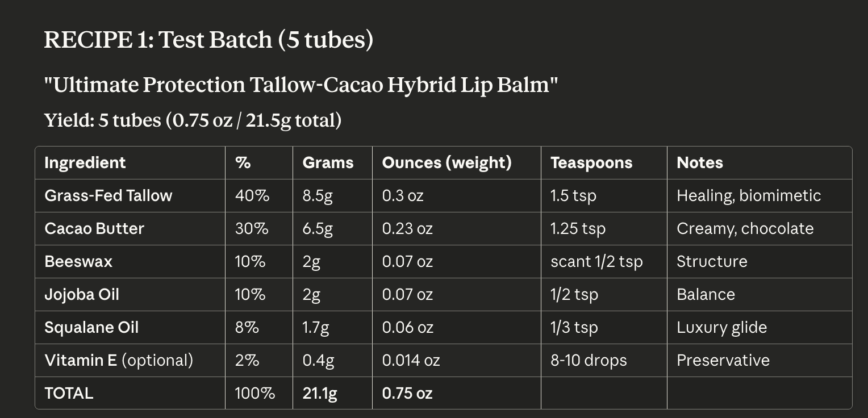Screen dimensions: 868x418
Task: Click the Jojoba Oil row label
Action: click(x=82, y=295)
